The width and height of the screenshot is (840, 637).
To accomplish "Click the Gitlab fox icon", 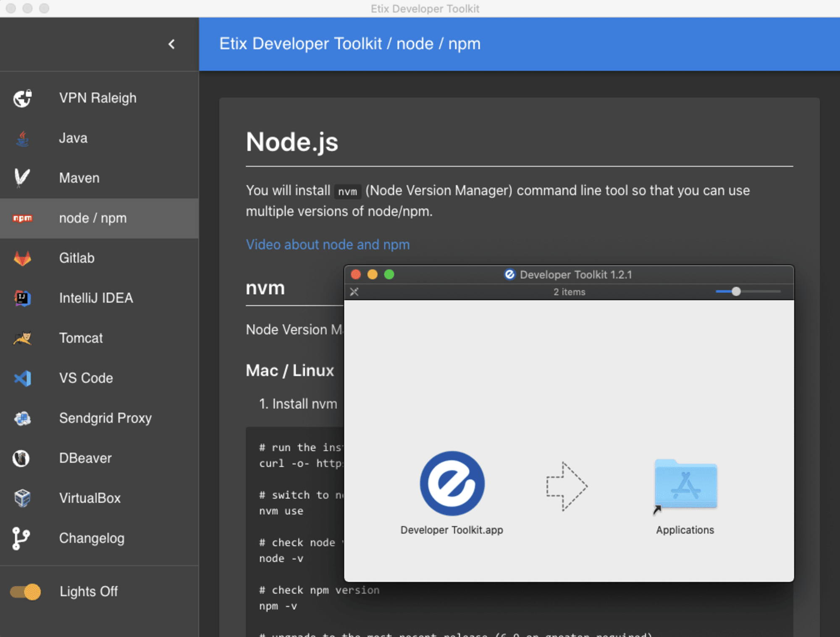I will point(22,258).
